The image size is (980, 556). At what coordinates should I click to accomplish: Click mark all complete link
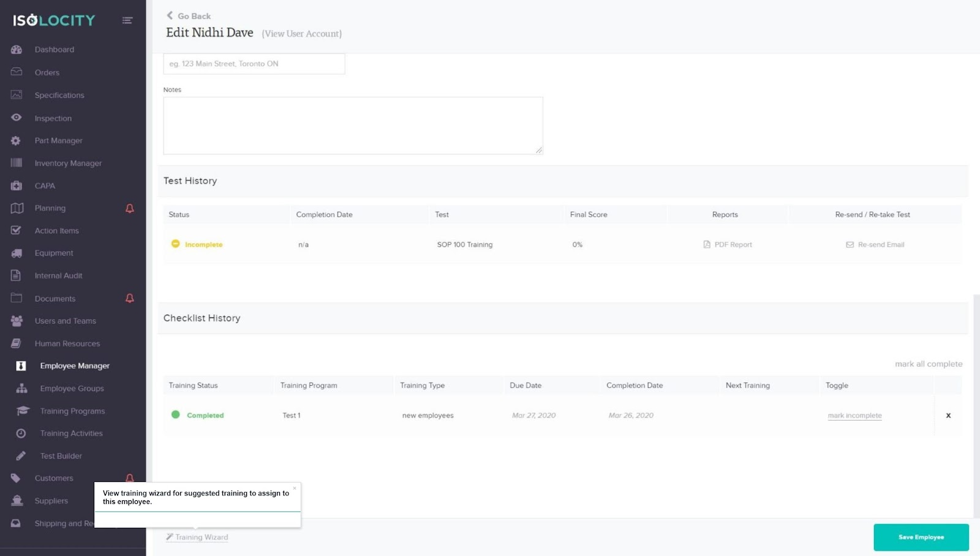click(929, 364)
